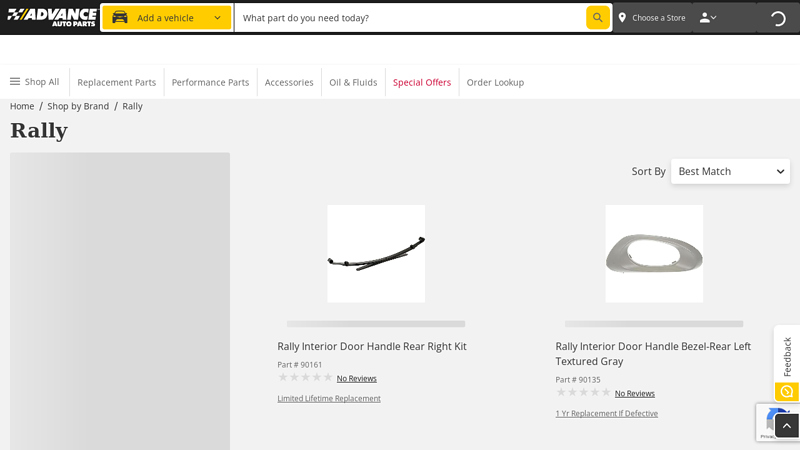The image size is (800, 450).
Task: Open the Replacement Parts menu
Action: [116, 82]
